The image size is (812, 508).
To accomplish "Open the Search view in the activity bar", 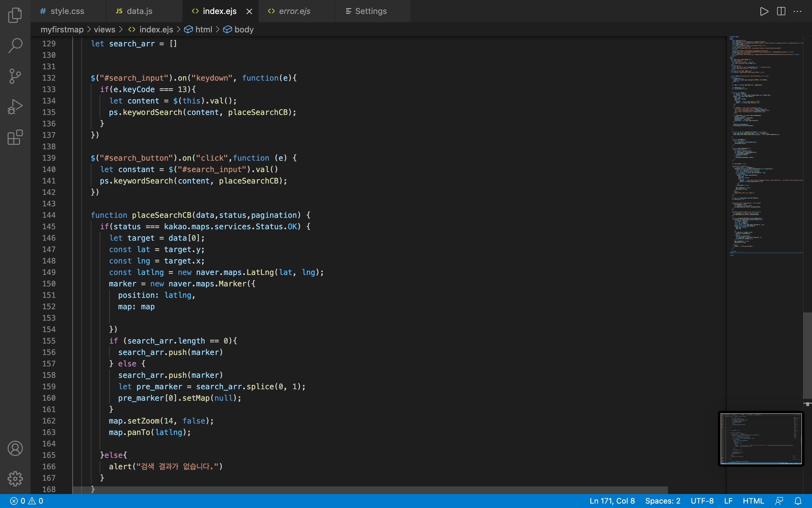I will (x=15, y=45).
